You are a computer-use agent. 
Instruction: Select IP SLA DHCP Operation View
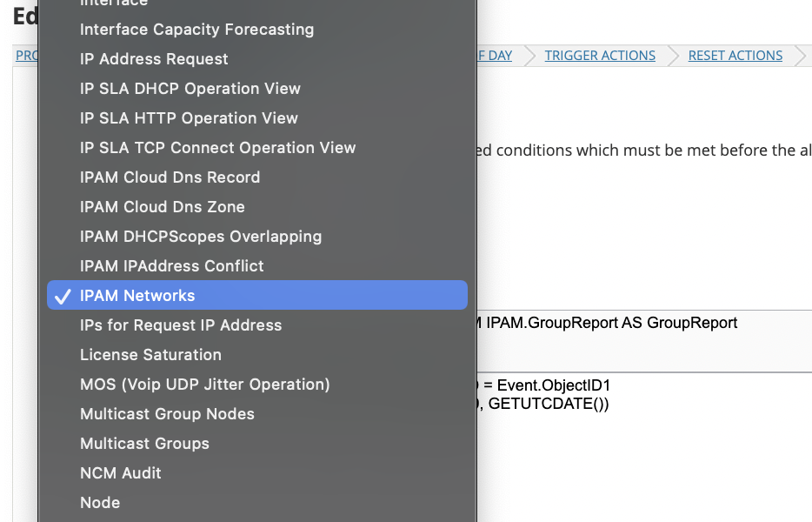click(x=190, y=89)
